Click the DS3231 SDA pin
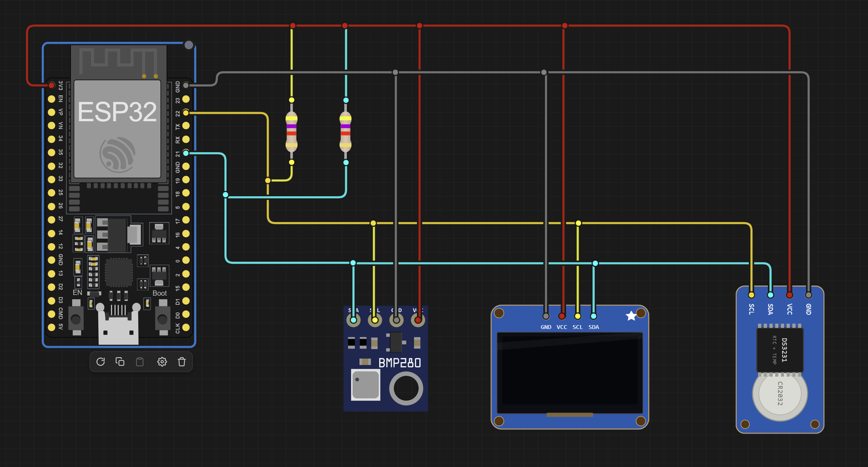Image resolution: width=868 pixels, height=467 pixels. pyautogui.click(x=770, y=295)
